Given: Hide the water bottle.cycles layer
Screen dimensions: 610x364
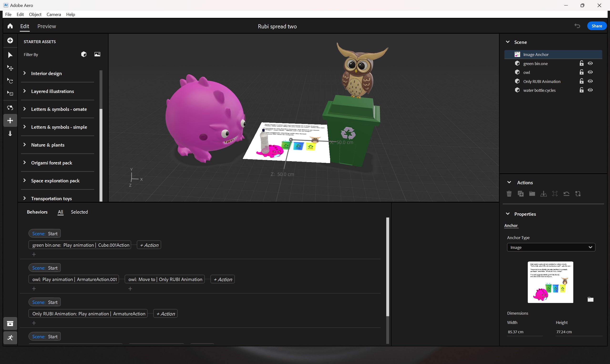Looking at the screenshot, I should point(590,90).
